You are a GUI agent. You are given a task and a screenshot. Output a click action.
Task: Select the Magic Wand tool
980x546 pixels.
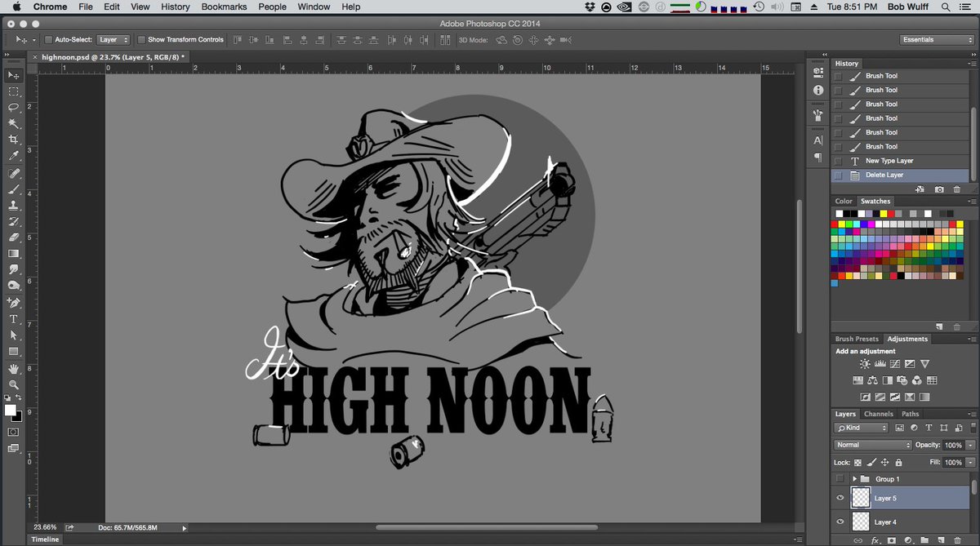tap(14, 123)
